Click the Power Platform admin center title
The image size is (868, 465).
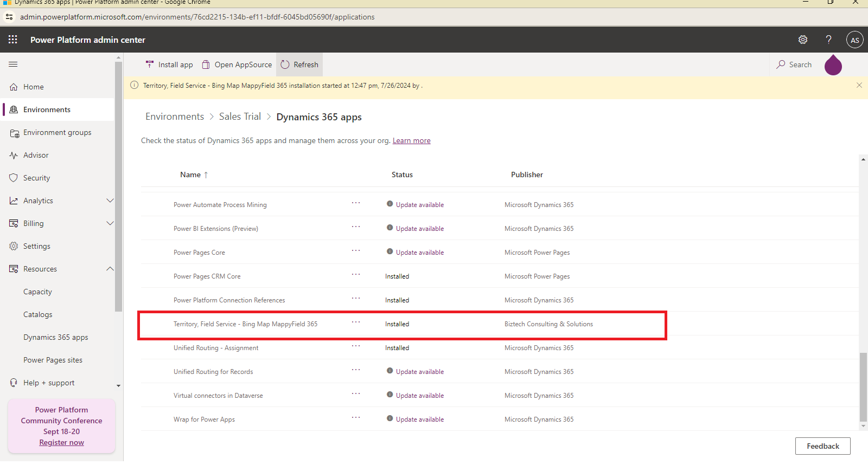[x=88, y=40]
